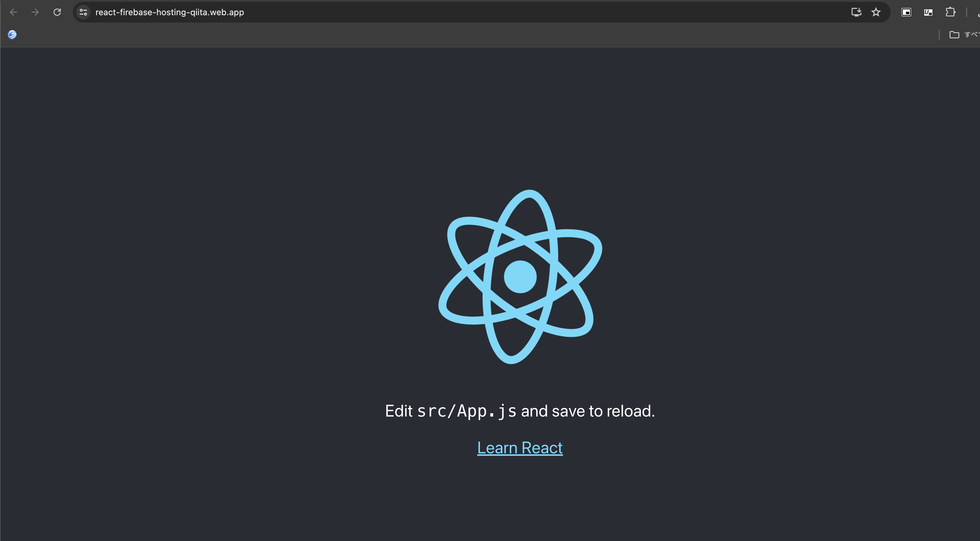Open site information controls icon
Viewport: 980px width, 541px height.
[83, 12]
